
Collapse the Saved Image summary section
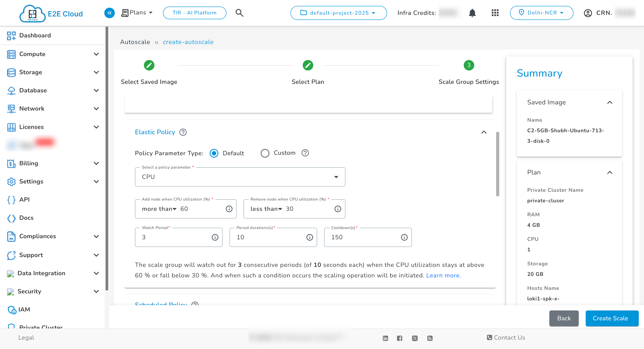[609, 102]
